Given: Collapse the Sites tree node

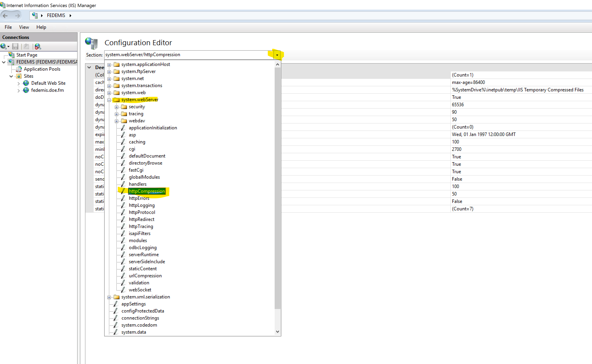Looking at the screenshot, I should 11,76.
